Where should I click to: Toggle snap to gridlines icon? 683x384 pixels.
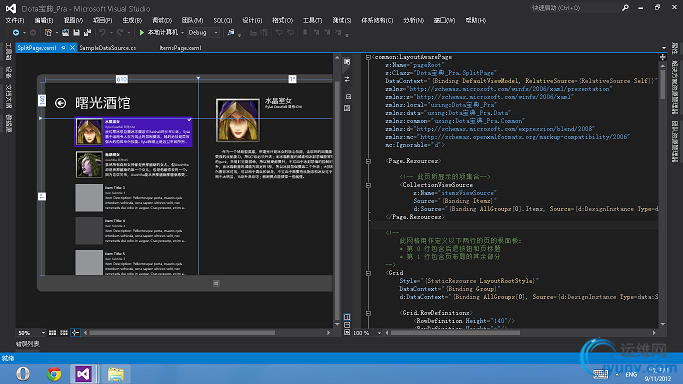[64, 333]
